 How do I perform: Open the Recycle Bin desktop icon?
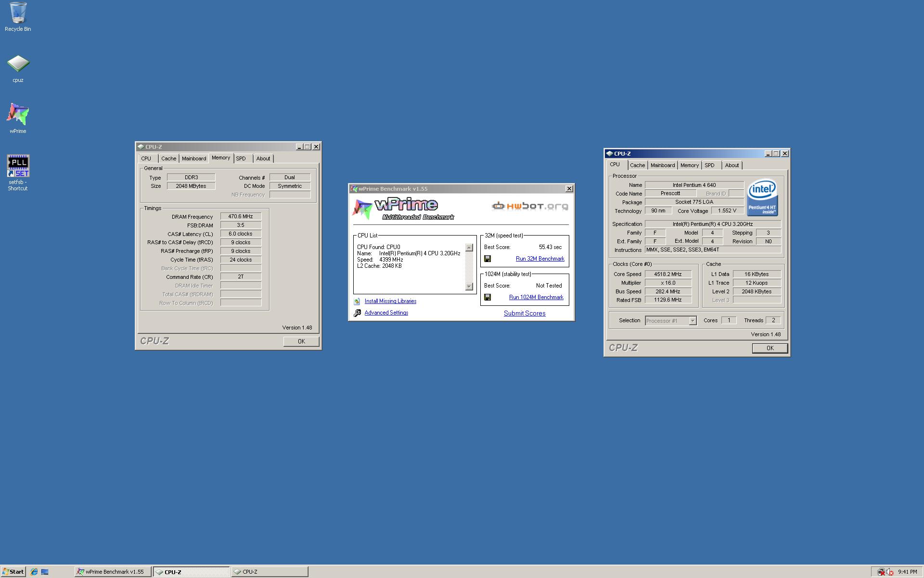tap(18, 17)
